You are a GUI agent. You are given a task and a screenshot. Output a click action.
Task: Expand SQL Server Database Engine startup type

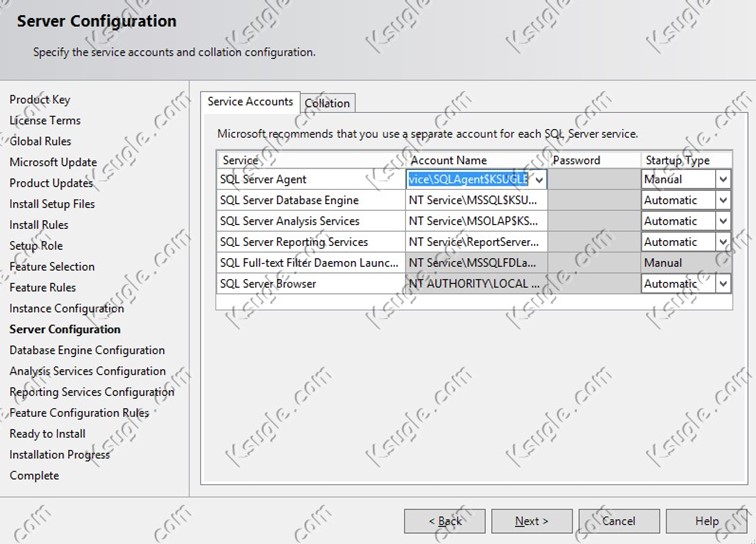723,200
